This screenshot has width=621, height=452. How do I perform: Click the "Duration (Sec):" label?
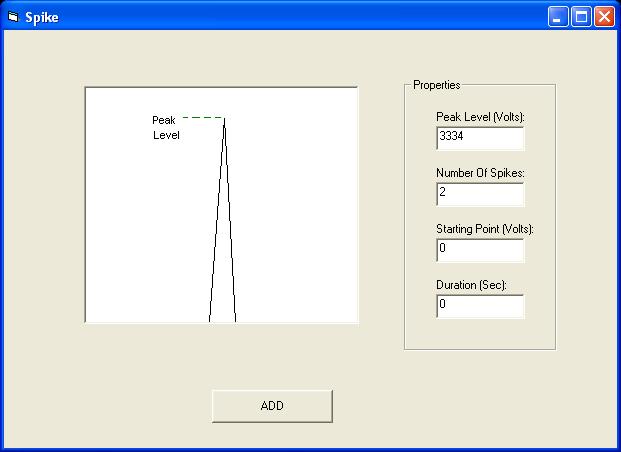(x=471, y=285)
